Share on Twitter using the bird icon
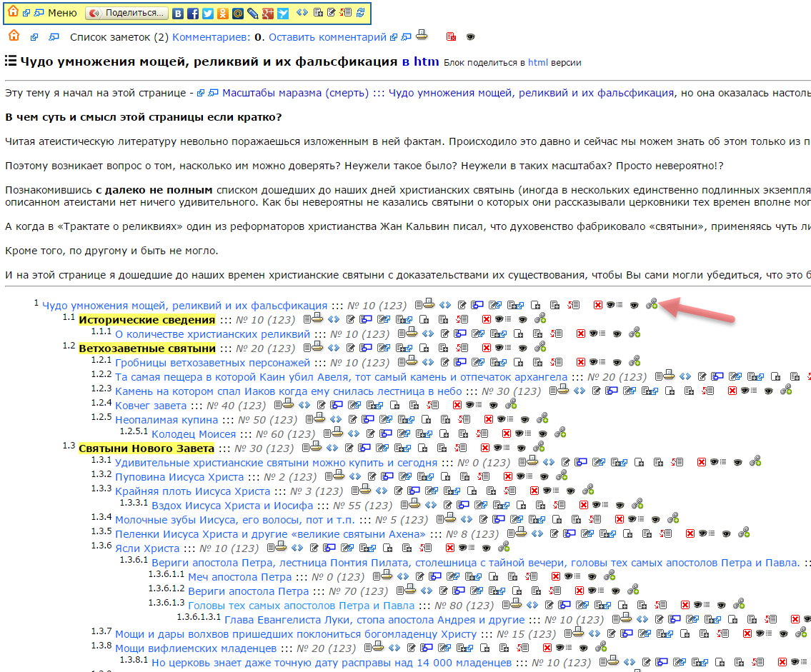The width and height of the screenshot is (811, 672). point(208,14)
